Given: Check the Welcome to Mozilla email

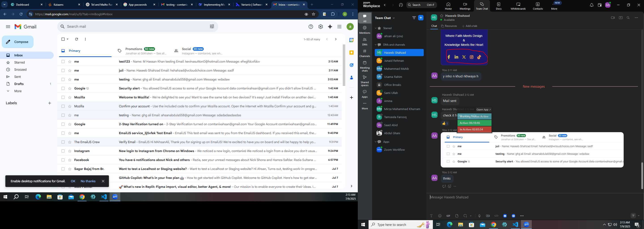Looking at the screenshot, I should [x=63, y=97].
